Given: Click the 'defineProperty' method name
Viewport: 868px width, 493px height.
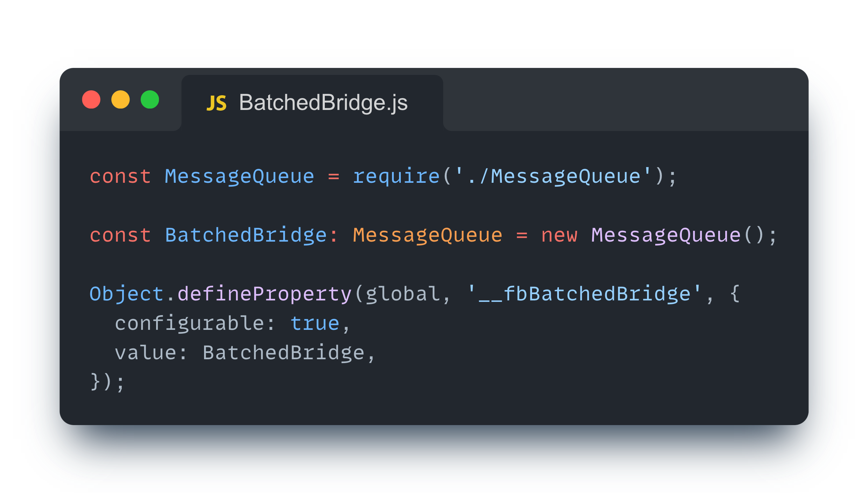Looking at the screenshot, I should 264,294.
